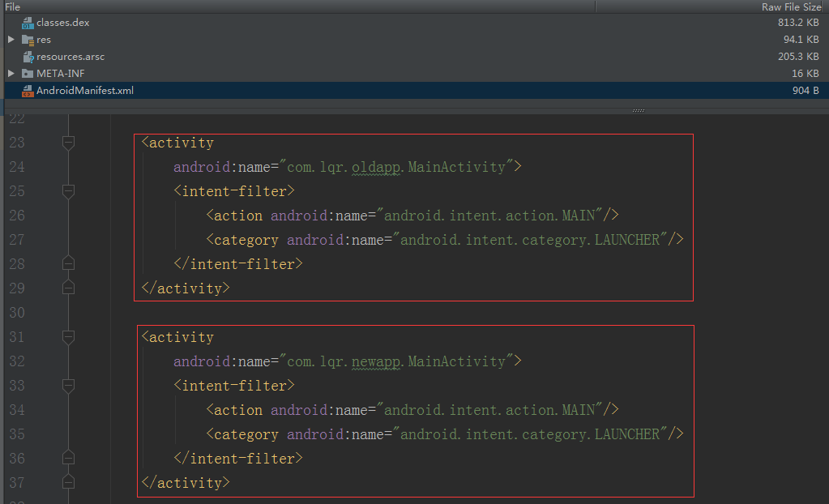
Task: Click fold end marker at line 37
Action: coord(68,482)
